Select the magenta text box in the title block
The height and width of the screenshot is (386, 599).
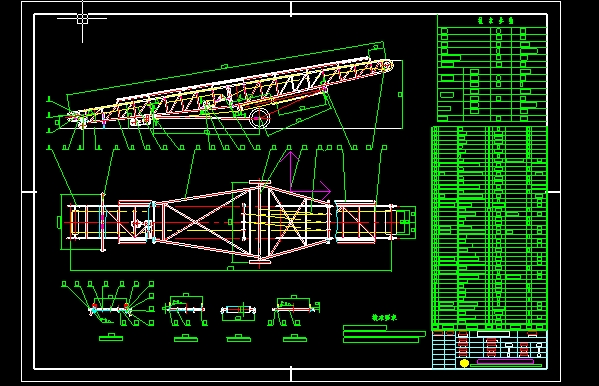[x=505, y=361]
